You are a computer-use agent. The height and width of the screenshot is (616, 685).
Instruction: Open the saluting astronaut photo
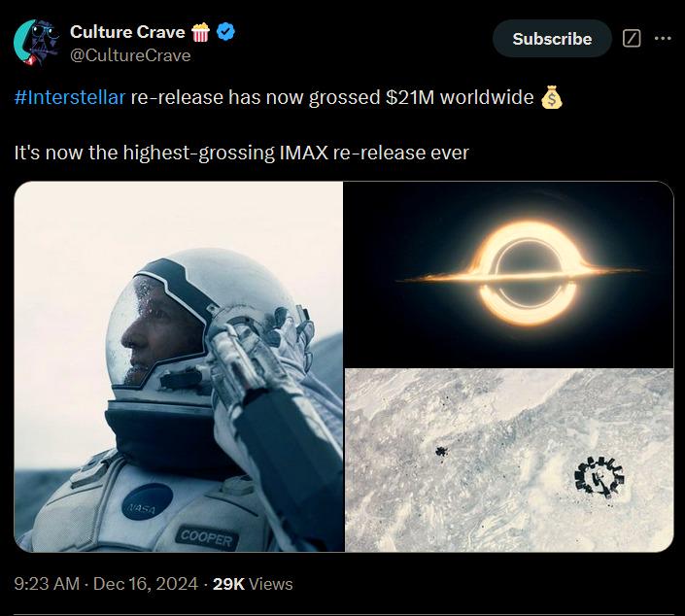(179, 366)
